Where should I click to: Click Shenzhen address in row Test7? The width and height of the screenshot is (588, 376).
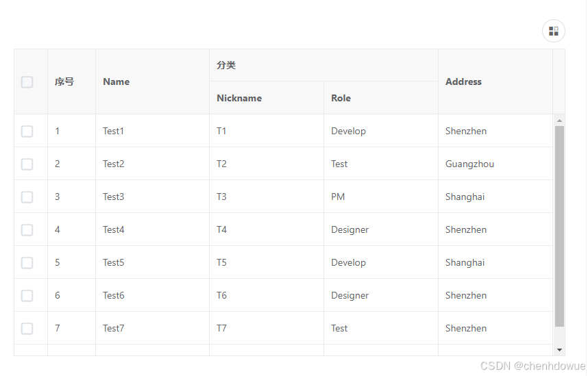pyautogui.click(x=495, y=328)
